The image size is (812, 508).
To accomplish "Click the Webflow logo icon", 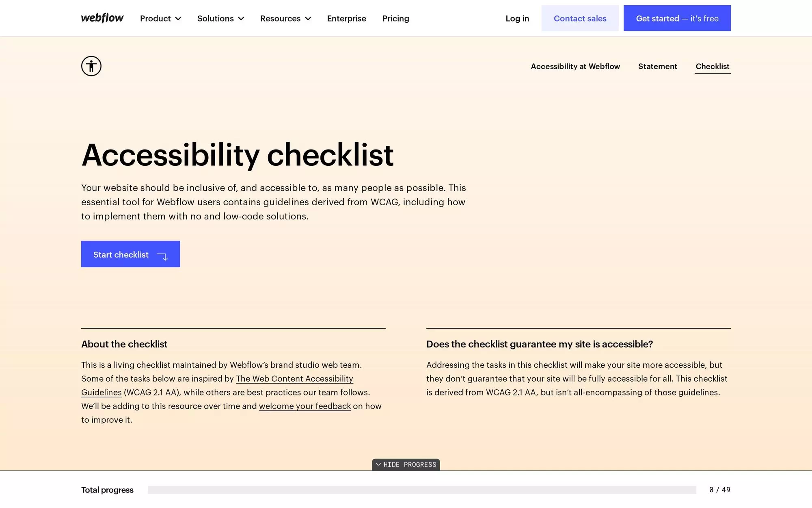I will click(x=102, y=17).
